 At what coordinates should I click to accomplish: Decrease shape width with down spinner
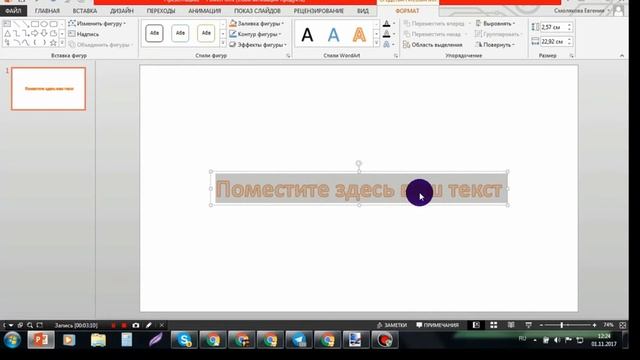[569, 44]
